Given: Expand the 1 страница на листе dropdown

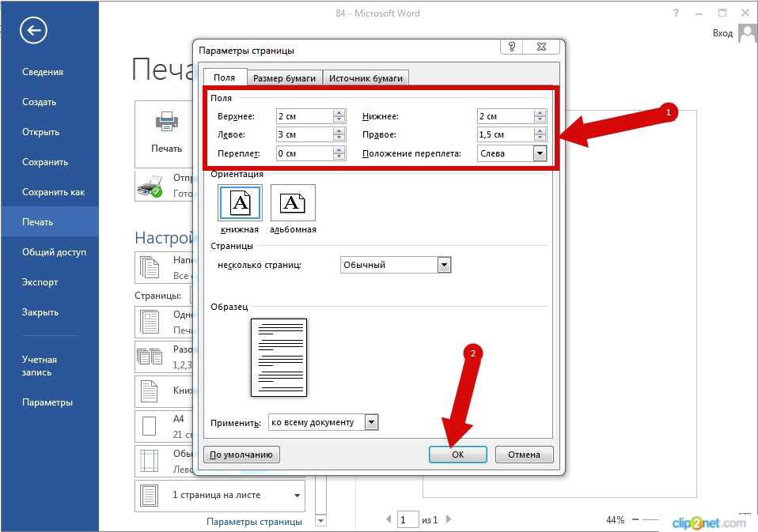Looking at the screenshot, I should pos(297,496).
